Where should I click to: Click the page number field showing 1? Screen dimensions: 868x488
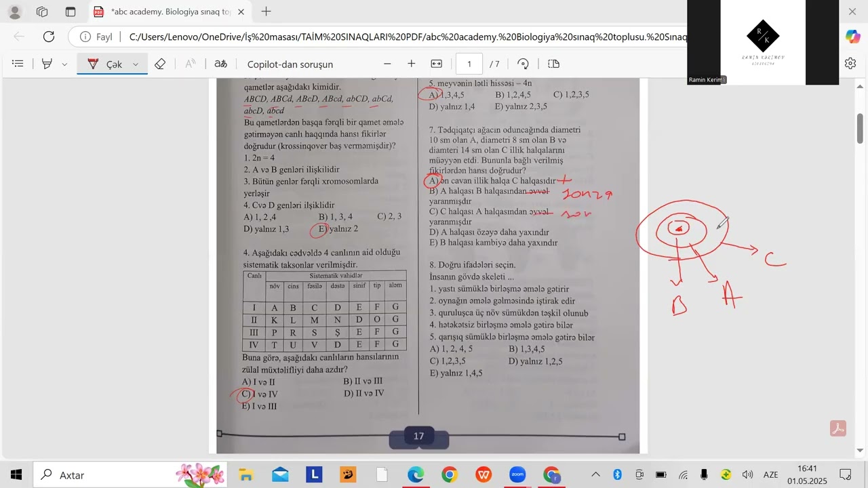click(x=469, y=64)
